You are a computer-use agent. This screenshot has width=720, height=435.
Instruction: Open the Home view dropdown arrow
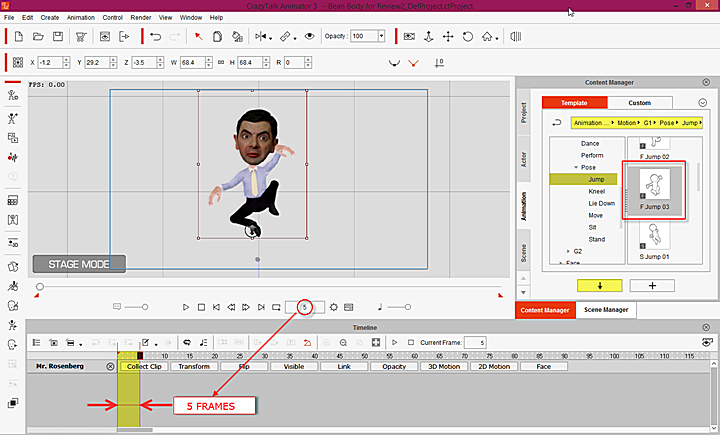click(x=497, y=39)
